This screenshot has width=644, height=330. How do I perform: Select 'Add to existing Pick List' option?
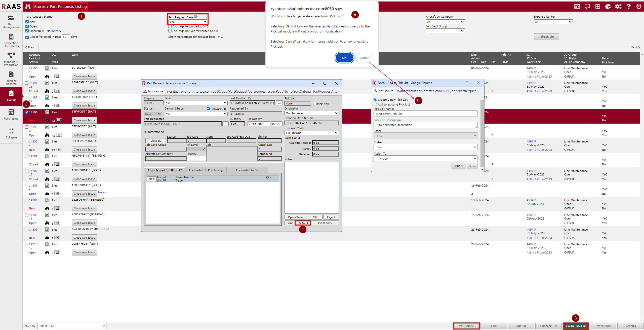375,104
